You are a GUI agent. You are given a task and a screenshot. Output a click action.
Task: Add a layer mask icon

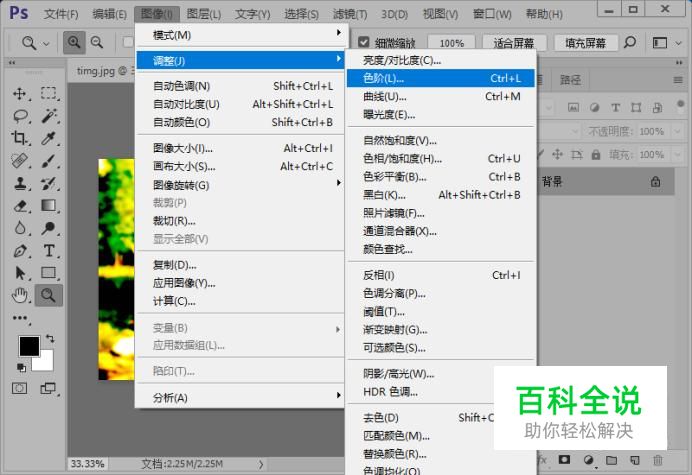point(564,460)
